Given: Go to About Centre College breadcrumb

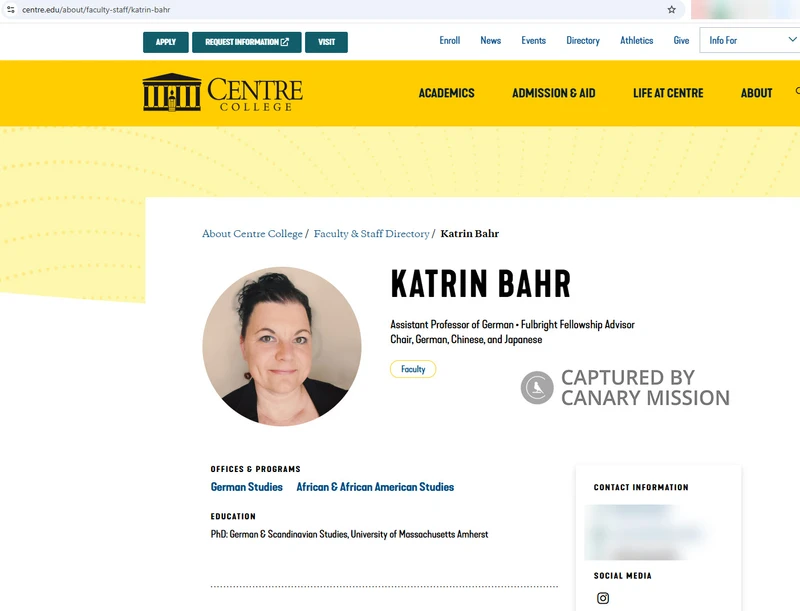Looking at the screenshot, I should (x=252, y=234).
